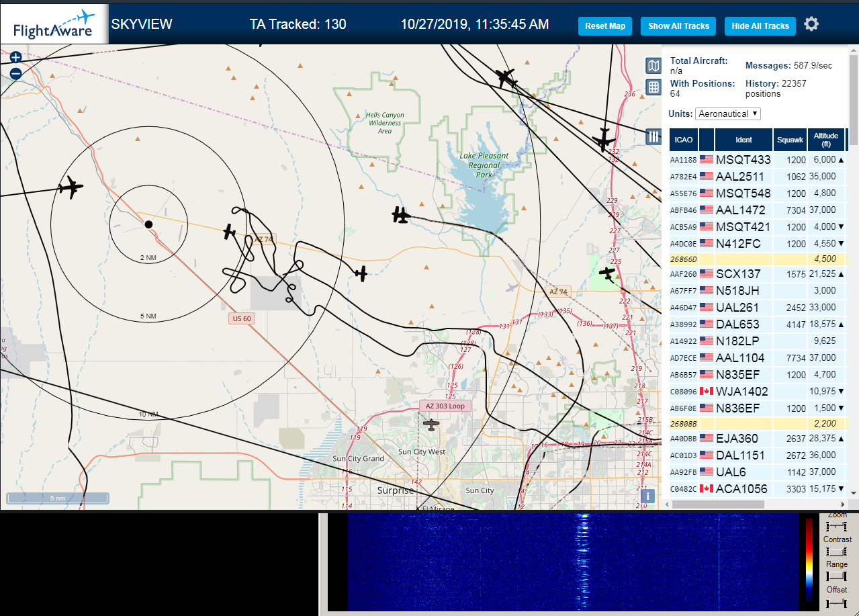This screenshot has height=616, width=859.
Task: Click left arrow of table horizontal scrollbar
Action: pyautogui.click(x=666, y=504)
